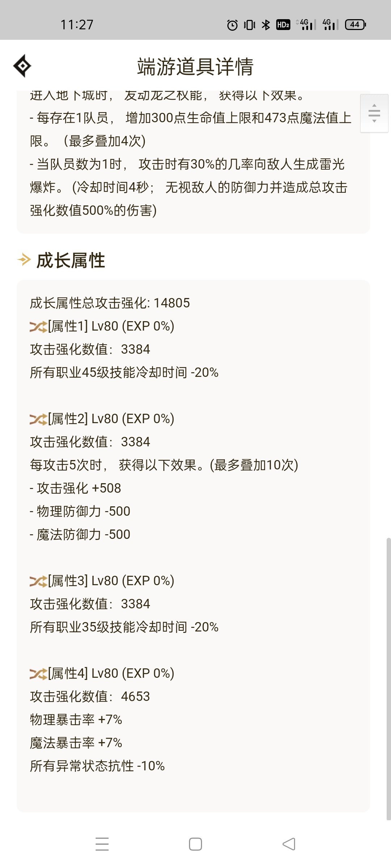Tap the battery indicator showing 44
The height and width of the screenshot is (868, 391).
tap(356, 25)
